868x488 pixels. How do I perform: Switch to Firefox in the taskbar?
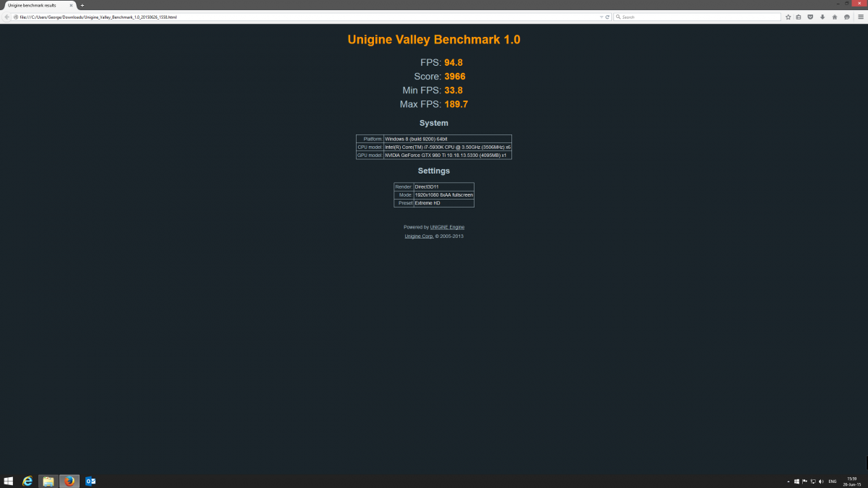tap(69, 481)
